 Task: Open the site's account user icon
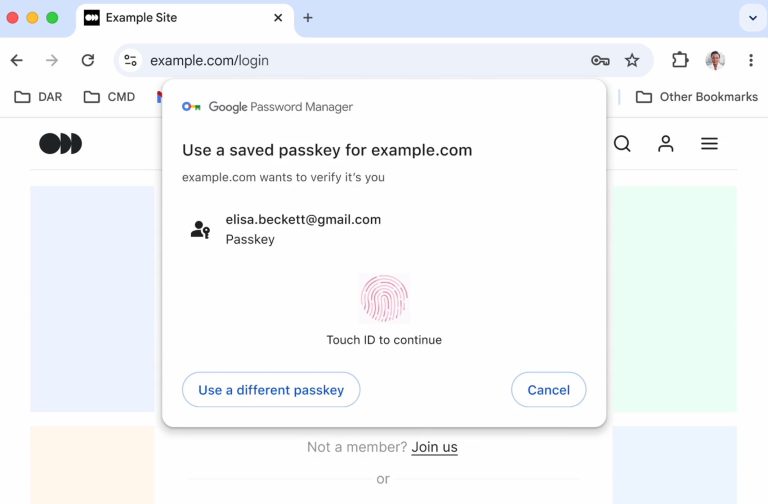[666, 144]
